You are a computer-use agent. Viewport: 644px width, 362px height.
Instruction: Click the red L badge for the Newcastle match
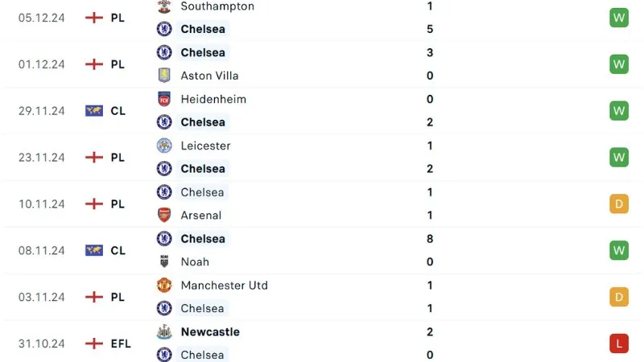pos(618,343)
